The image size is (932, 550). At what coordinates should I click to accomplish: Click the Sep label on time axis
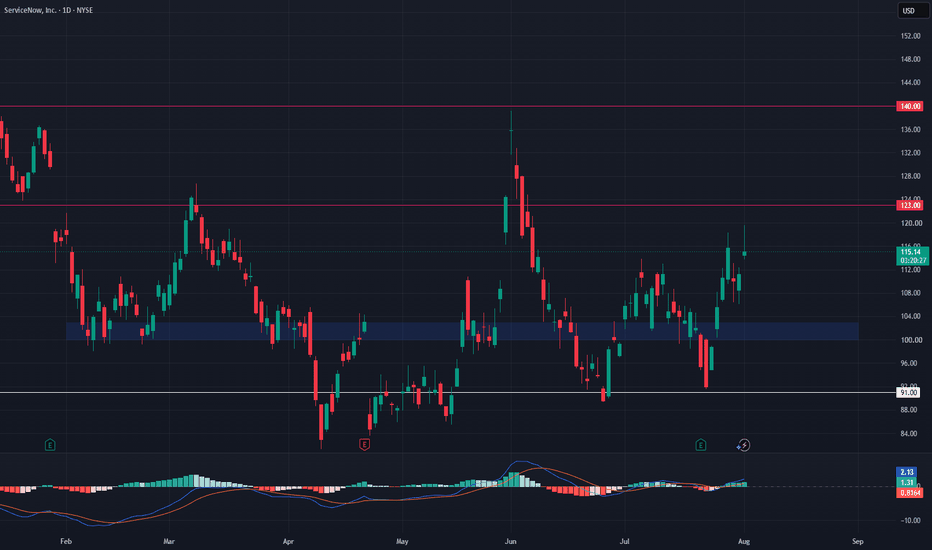click(x=857, y=541)
